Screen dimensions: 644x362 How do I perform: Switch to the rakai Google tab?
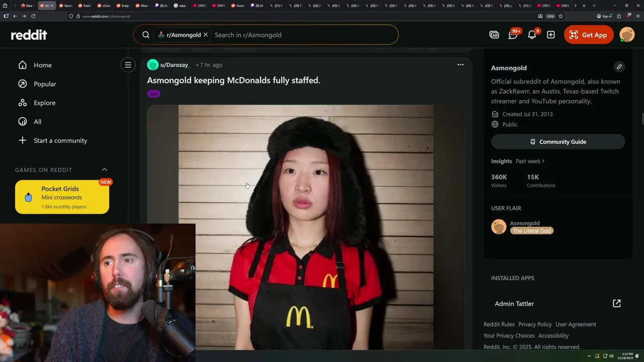tap(180, 6)
